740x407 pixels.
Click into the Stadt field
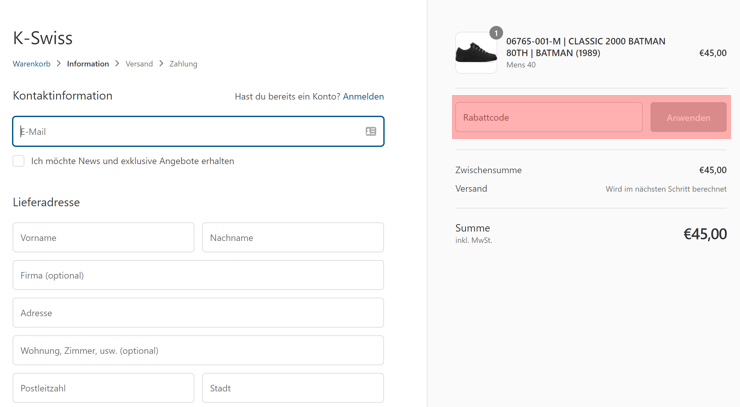293,388
